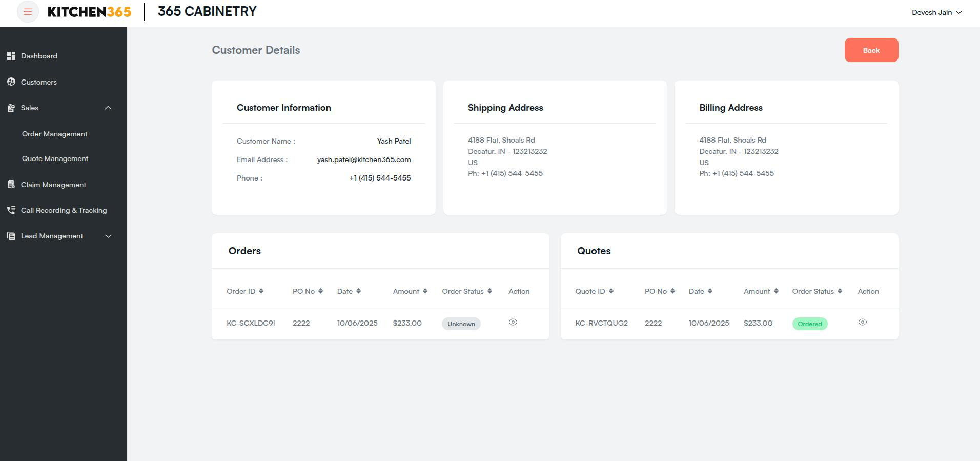Click order ID KC-SCXLDC9I
980x461 pixels.
click(x=251, y=323)
